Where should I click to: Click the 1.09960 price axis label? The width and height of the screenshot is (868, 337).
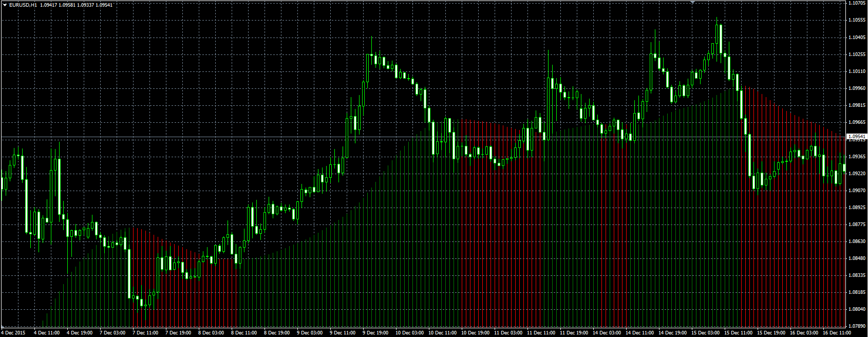coord(856,88)
